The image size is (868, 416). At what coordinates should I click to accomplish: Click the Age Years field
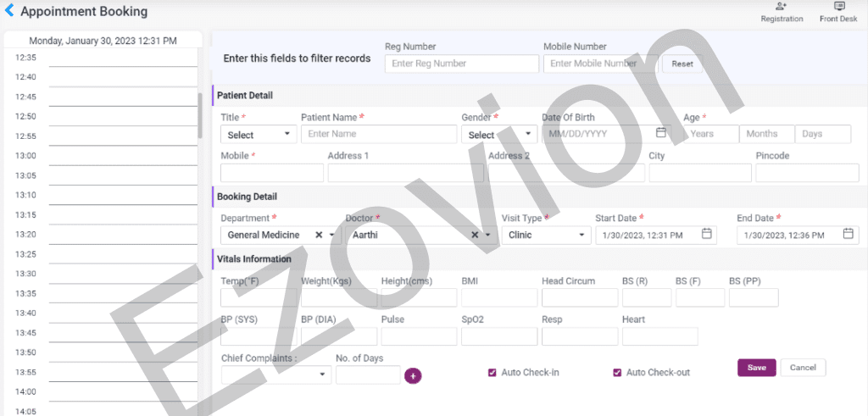tap(711, 134)
